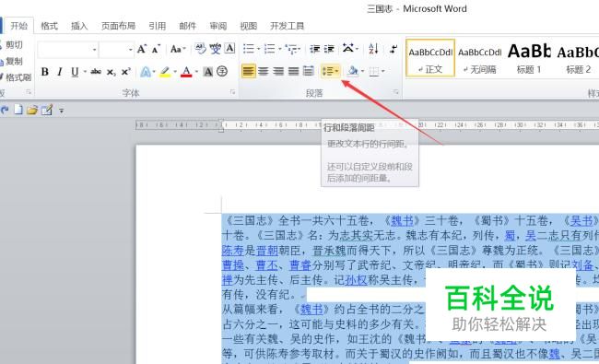Screen dimensions: 599x364
Task: Apply the 标题 1 style
Action: tap(529, 58)
